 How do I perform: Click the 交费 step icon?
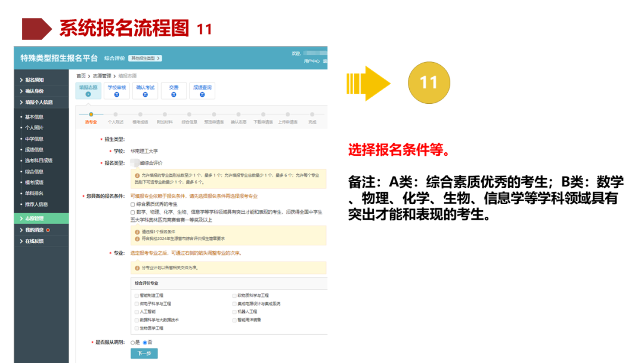pyautogui.click(x=174, y=94)
